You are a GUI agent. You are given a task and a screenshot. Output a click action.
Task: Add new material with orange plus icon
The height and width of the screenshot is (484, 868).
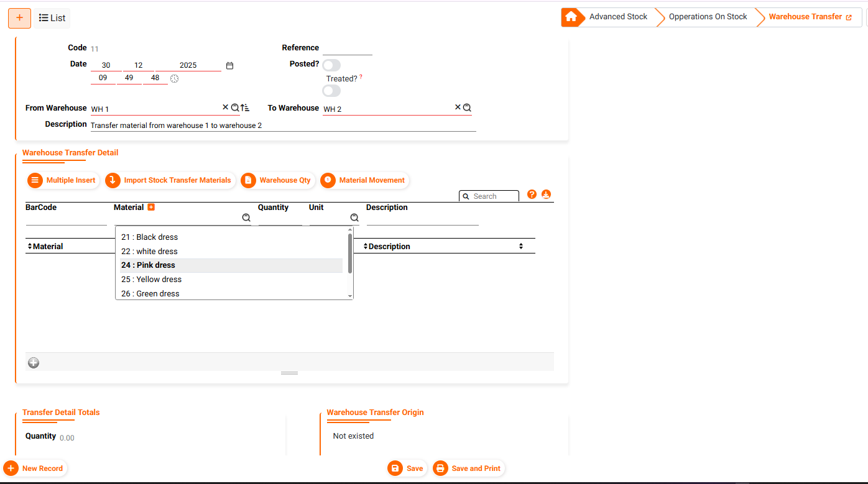click(151, 207)
